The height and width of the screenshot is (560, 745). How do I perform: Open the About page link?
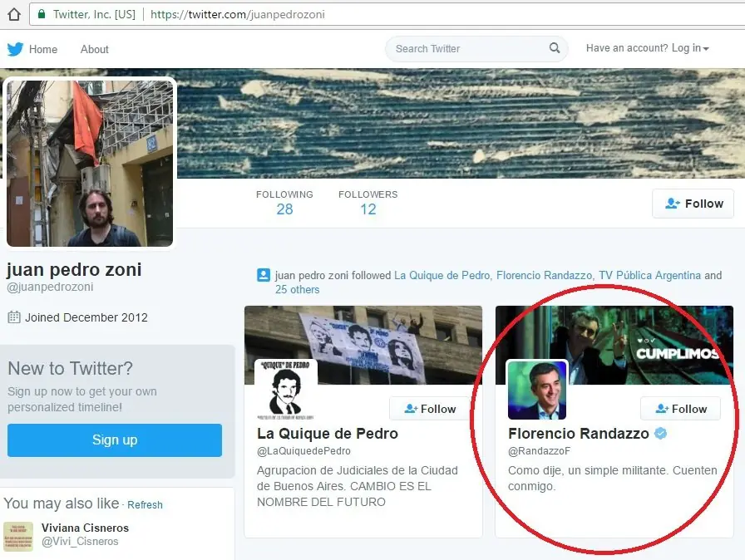[95, 49]
